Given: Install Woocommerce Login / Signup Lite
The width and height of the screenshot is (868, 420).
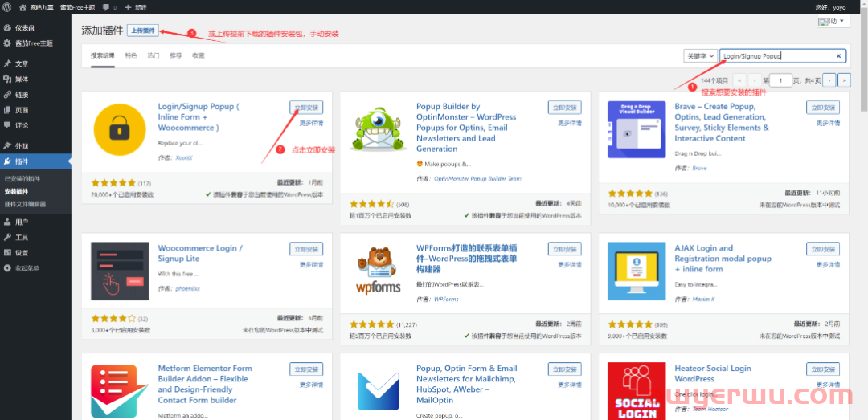Looking at the screenshot, I should point(306,249).
